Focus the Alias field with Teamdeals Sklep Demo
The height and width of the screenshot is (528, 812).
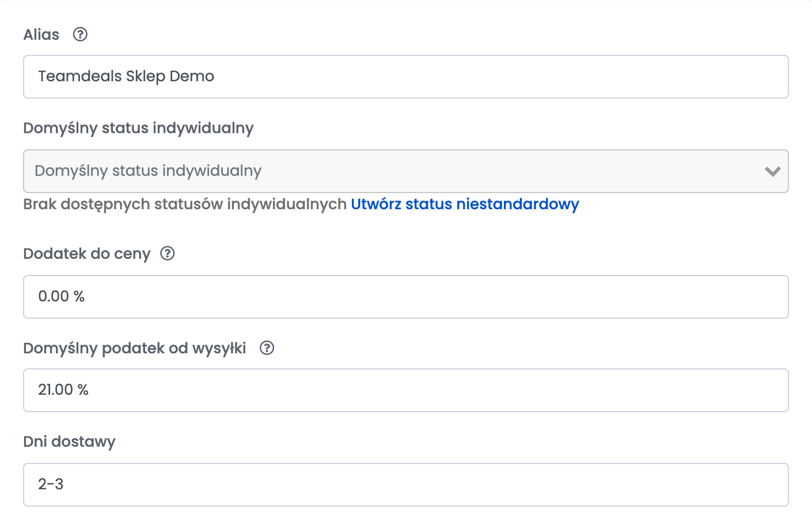click(406, 77)
